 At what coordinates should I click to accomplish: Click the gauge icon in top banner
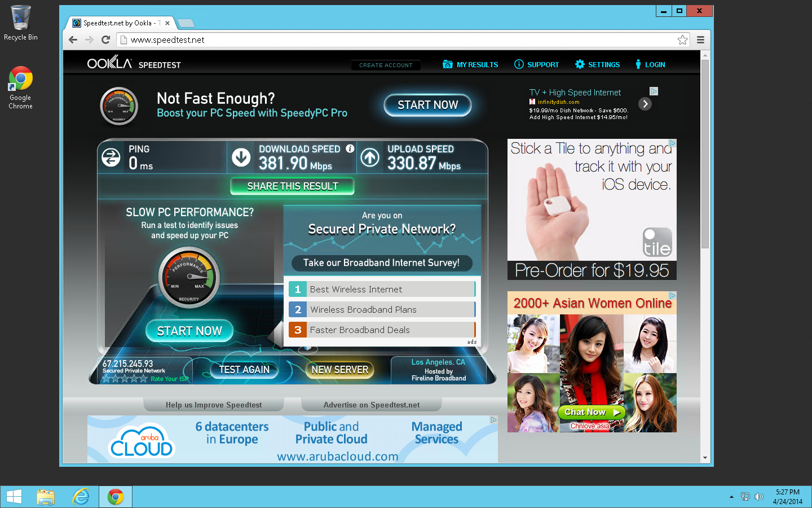(x=119, y=106)
